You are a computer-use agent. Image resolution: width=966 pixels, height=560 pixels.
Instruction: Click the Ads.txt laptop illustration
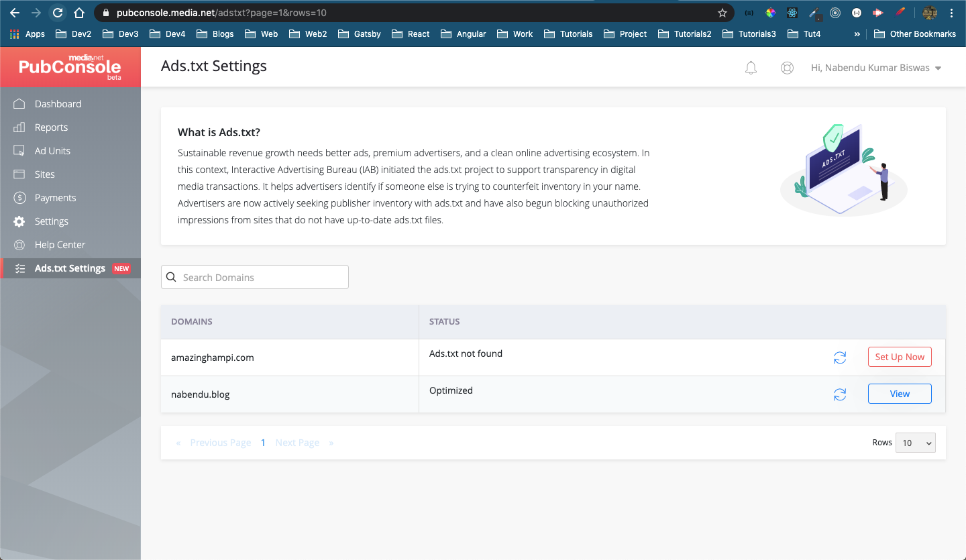click(x=844, y=169)
